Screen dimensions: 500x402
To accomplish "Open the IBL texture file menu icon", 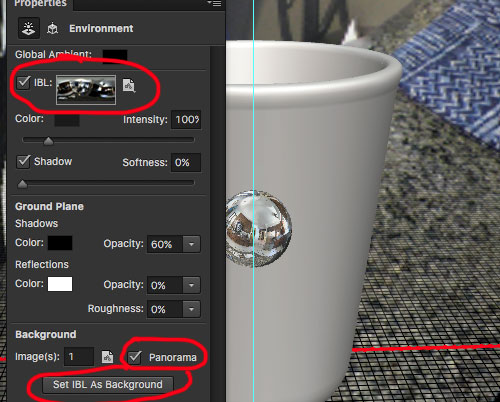I will 129,86.
